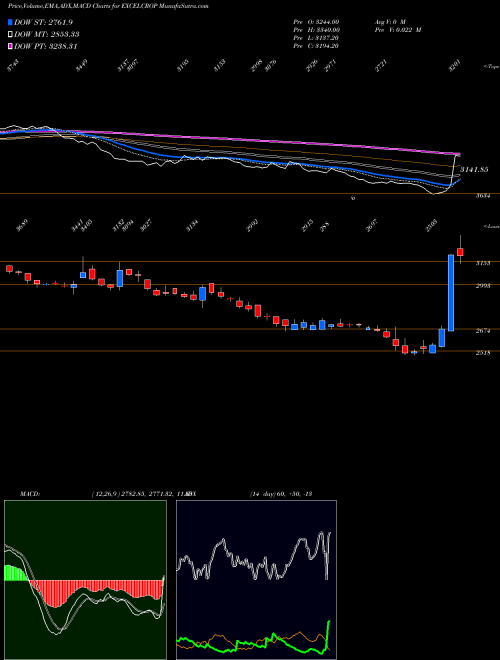Select the DOW MT: 2853.33 legend label
The width and height of the screenshot is (500, 660).
(x=47, y=34)
